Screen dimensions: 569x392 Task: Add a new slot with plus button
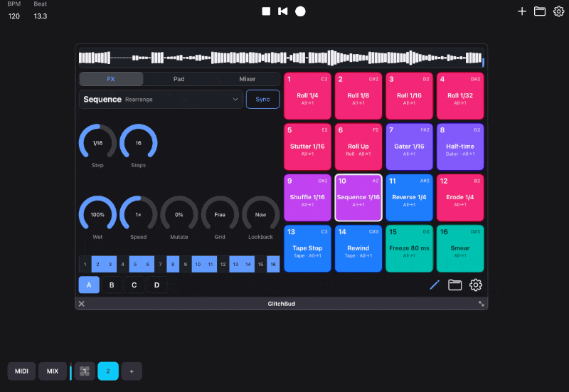132,371
